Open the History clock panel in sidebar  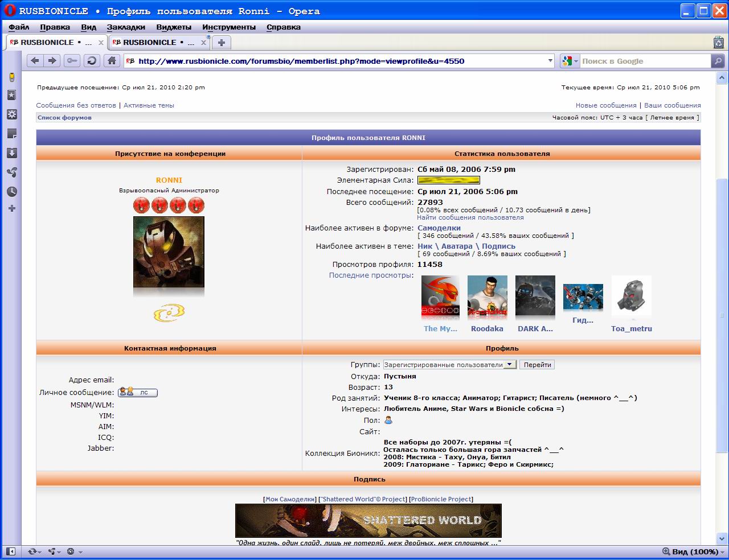[11, 192]
